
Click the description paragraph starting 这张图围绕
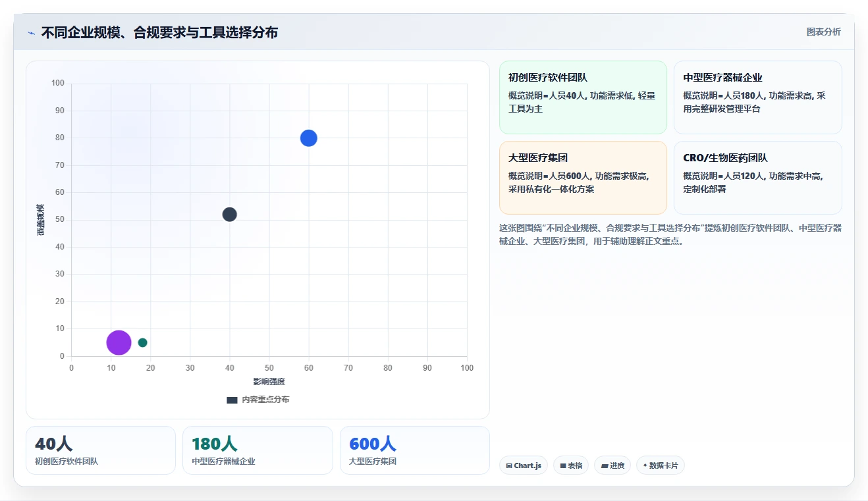click(x=670, y=234)
